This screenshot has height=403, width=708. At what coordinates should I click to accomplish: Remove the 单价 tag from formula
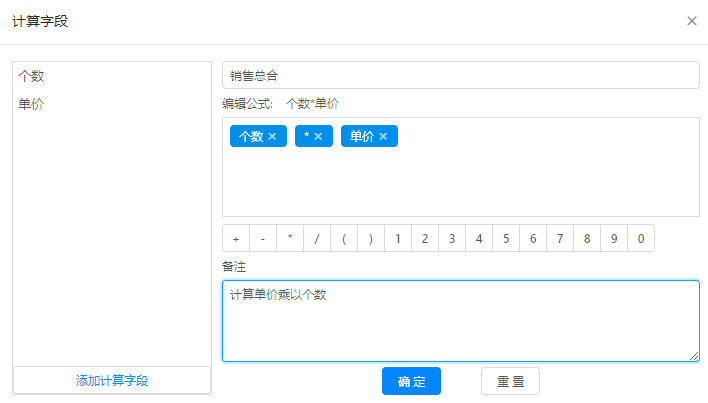(383, 137)
